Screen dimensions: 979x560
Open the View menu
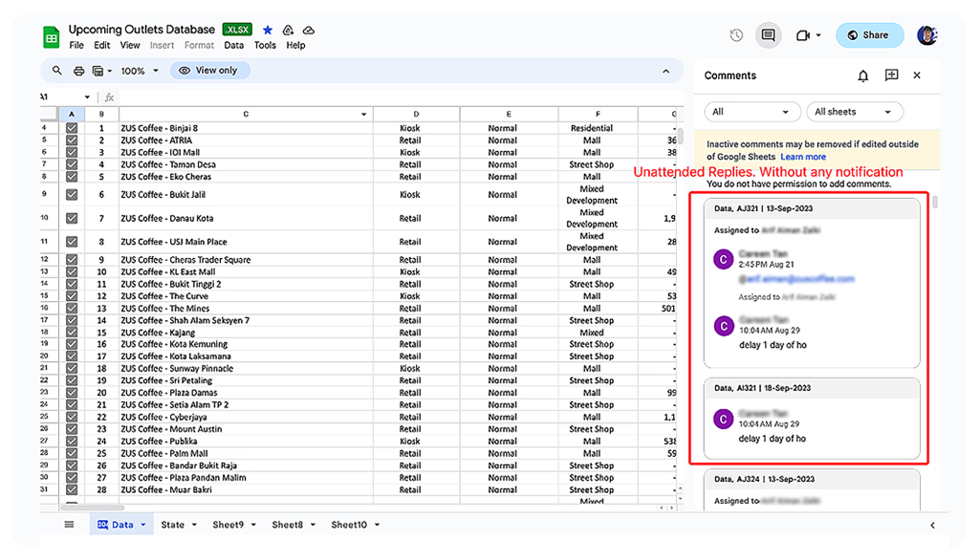[130, 46]
